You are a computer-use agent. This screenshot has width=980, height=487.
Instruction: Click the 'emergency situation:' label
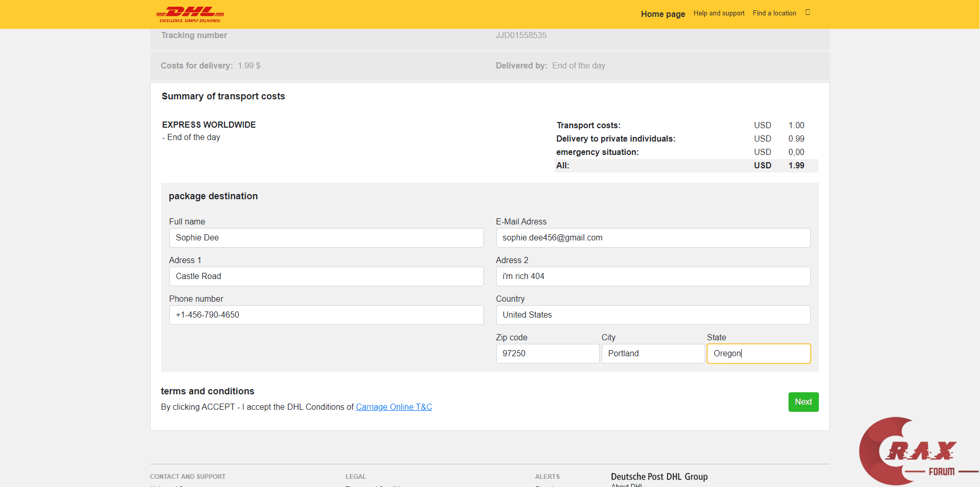click(597, 152)
